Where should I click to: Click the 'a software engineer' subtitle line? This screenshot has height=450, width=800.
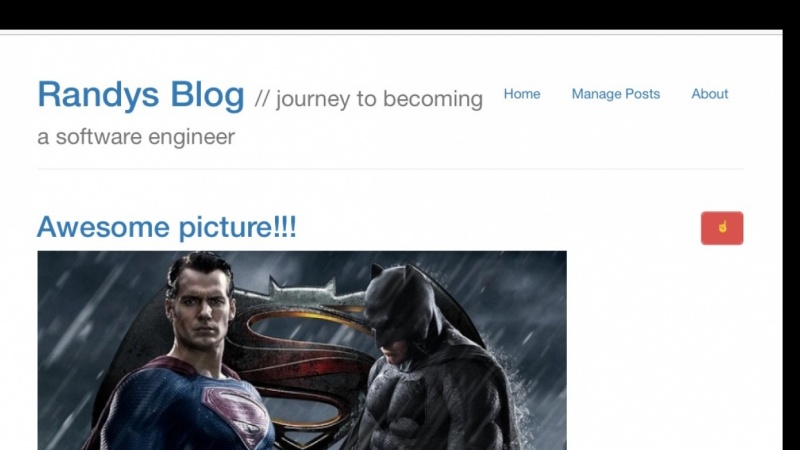136,137
